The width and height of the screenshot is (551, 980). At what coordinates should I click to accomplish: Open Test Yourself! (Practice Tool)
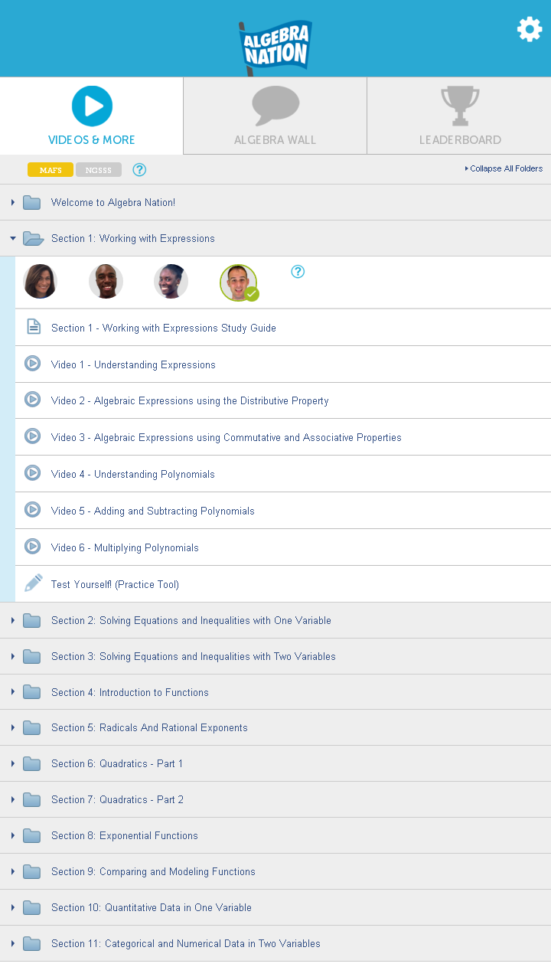pyautogui.click(x=115, y=584)
